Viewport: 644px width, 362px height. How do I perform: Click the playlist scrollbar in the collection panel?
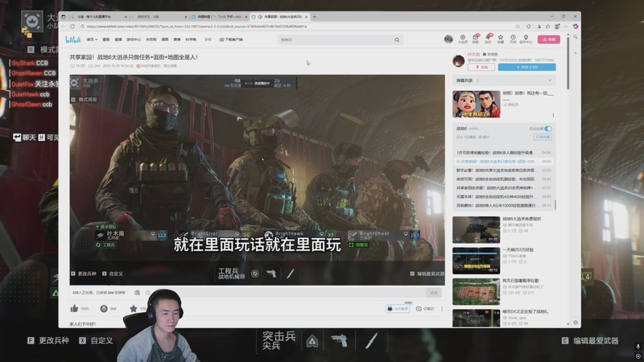tap(555, 204)
